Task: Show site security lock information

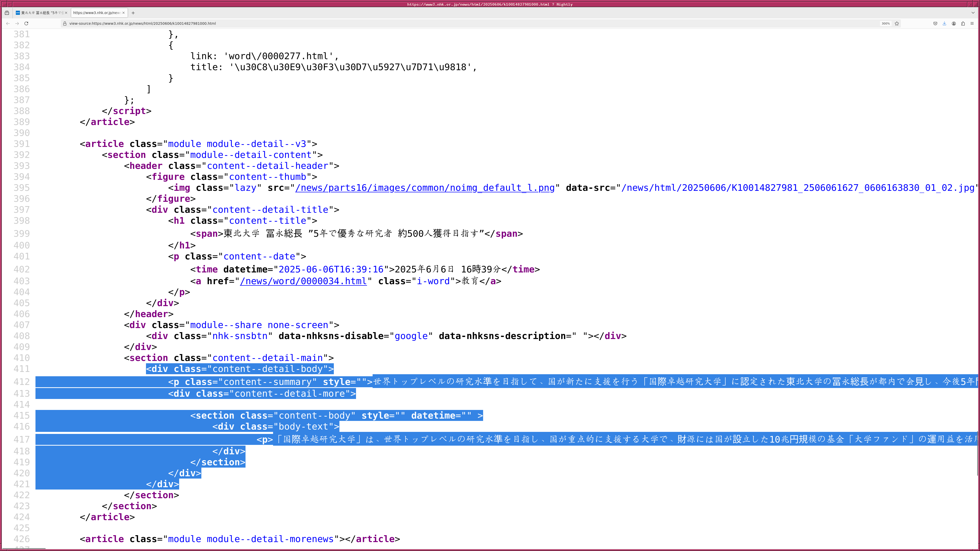Action: point(65,23)
